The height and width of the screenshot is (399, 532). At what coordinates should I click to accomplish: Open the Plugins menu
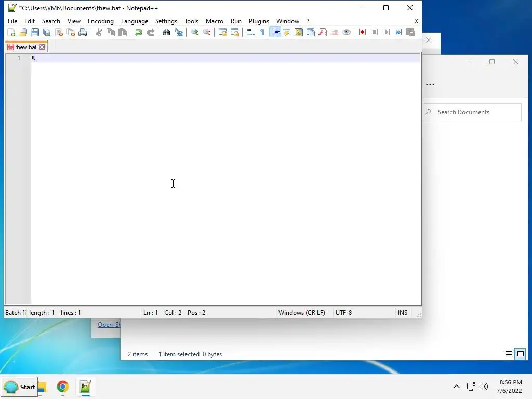tap(259, 21)
